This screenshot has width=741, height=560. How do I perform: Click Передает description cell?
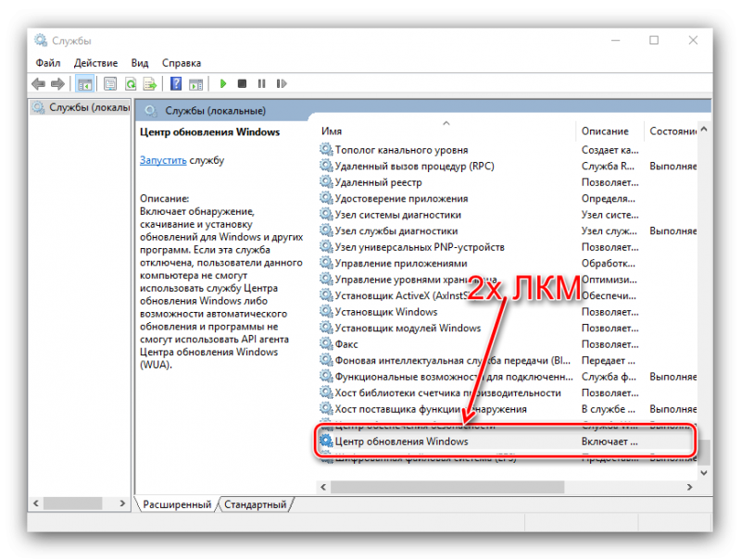[x=609, y=361]
